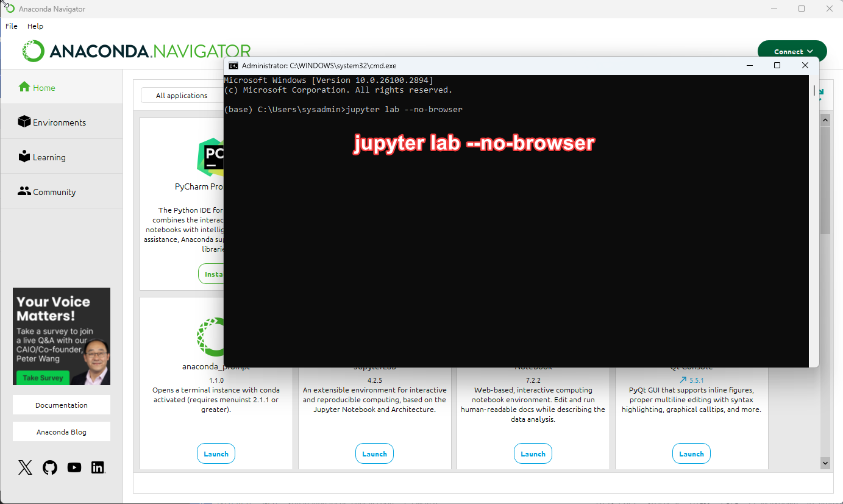Expand the Connect dropdown button
Image resolution: width=843 pixels, height=504 pixels.
click(x=792, y=51)
